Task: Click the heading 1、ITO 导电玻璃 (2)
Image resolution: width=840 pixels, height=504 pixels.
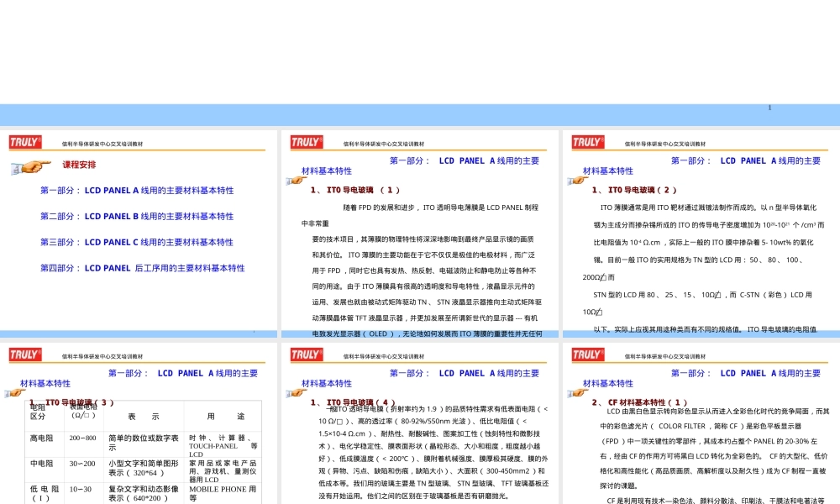Action: point(634,190)
